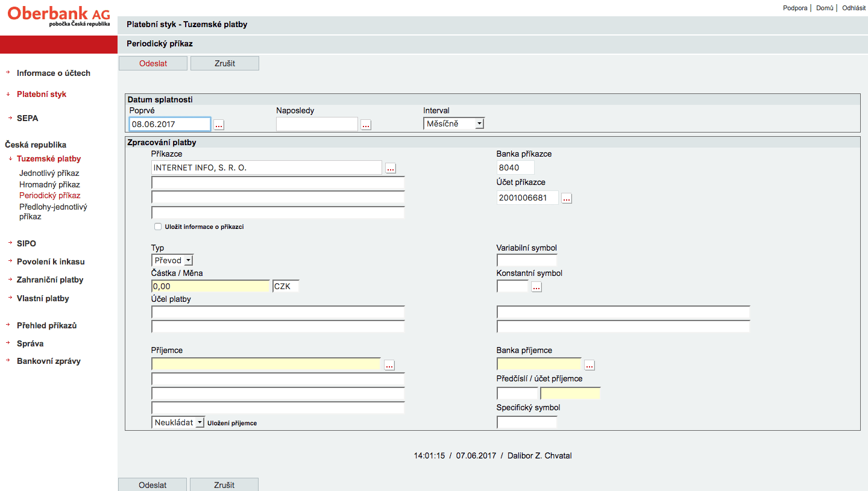868x491 pixels.
Task: Select Periodický příkaz submenu item
Action: (x=50, y=195)
